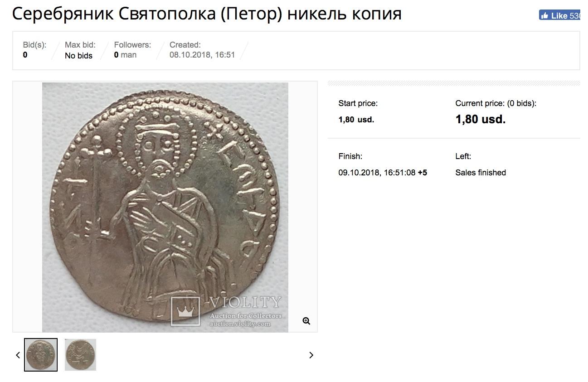Image resolution: width=588 pixels, height=382 pixels.
Task: Click the Max bid 'No bids' text
Action: pyautogui.click(x=78, y=56)
